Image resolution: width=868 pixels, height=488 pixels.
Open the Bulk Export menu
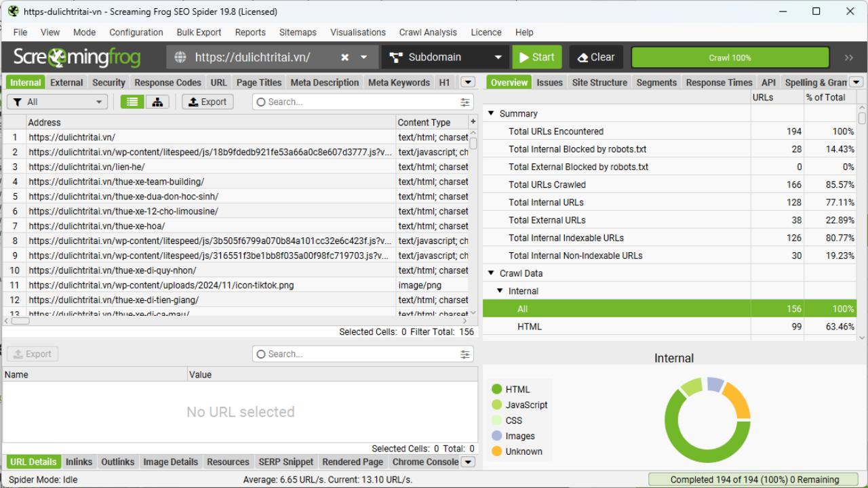coord(199,32)
